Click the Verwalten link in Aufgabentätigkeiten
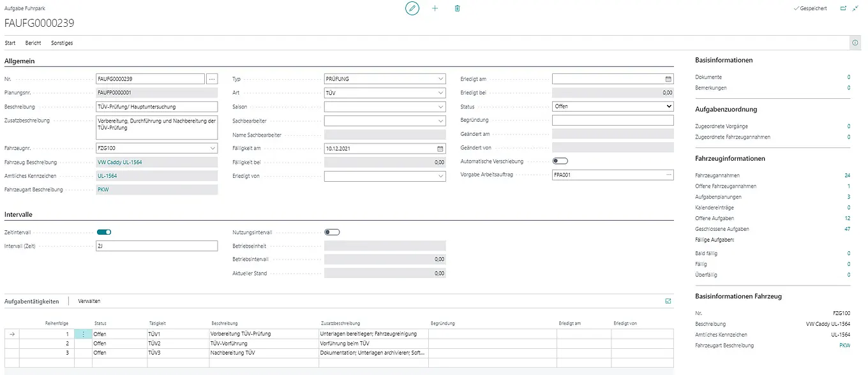Screen dimensions: 868x375 89,301
